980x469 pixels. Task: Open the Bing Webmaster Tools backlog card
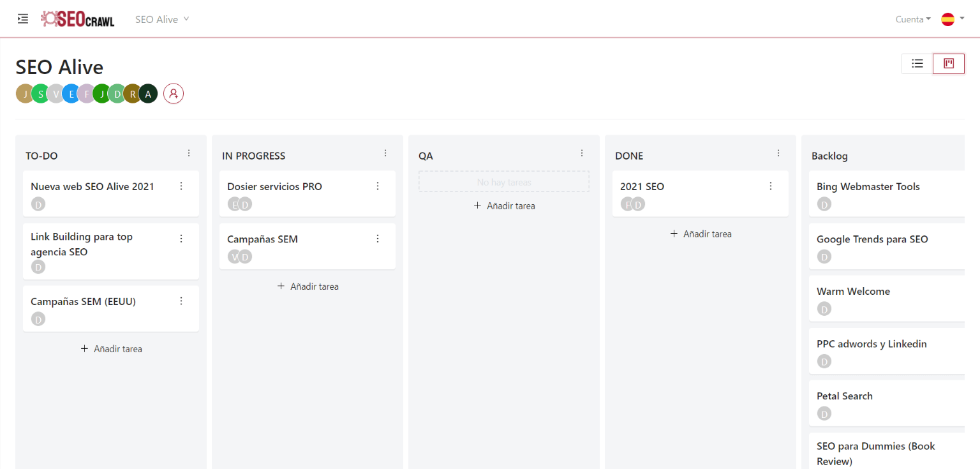click(868, 187)
